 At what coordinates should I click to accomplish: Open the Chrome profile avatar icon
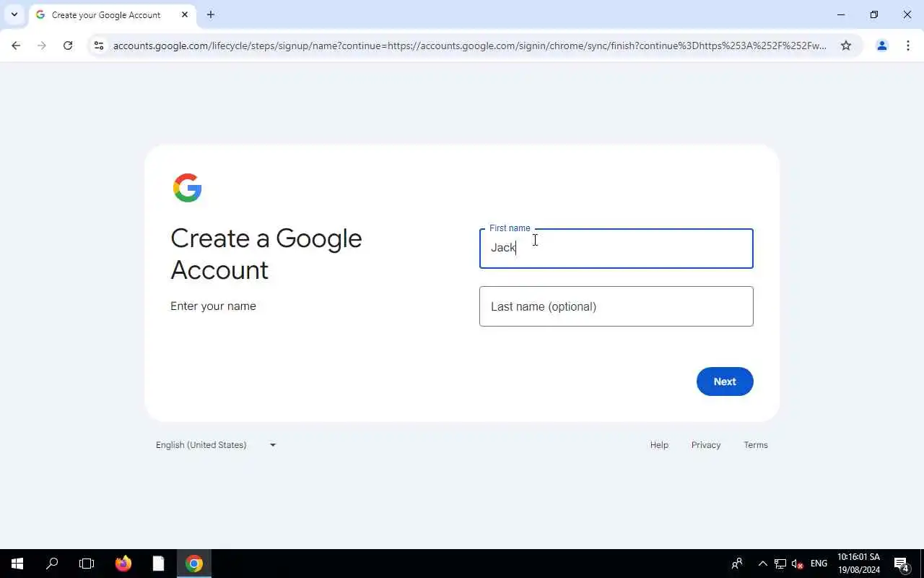pos(881,46)
